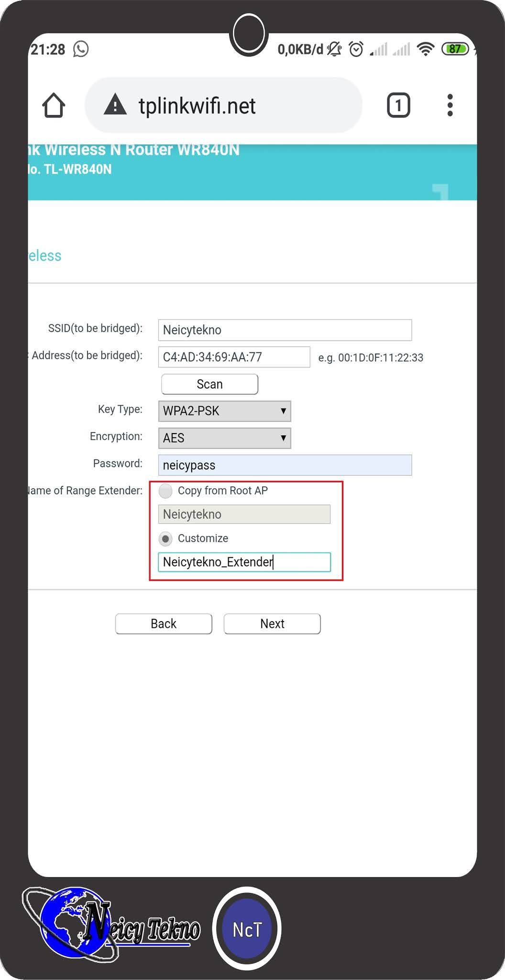Click the 21:28 clock in status bar
Image resolution: width=505 pixels, height=980 pixels.
(48, 49)
